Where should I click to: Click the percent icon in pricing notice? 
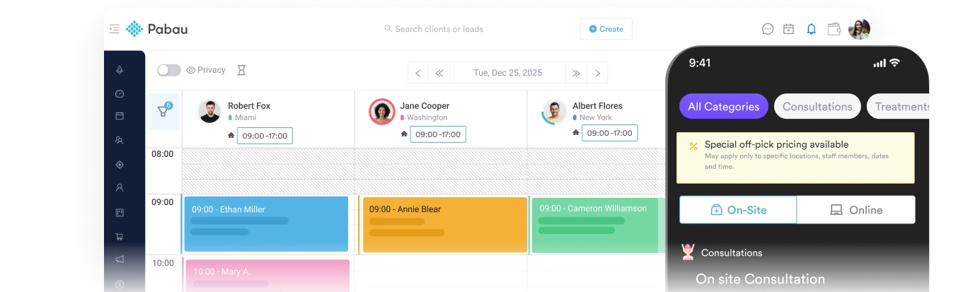[693, 146]
